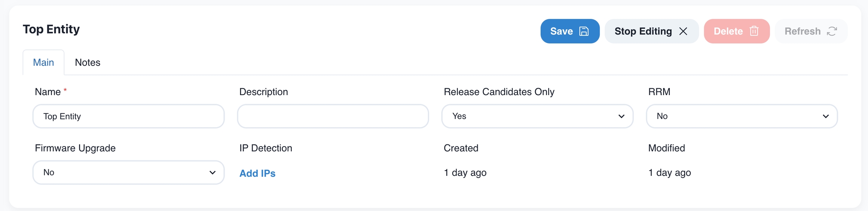The image size is (868, 211).
Task: Click the floppy disk icon on Save
Action: (584, 31)
